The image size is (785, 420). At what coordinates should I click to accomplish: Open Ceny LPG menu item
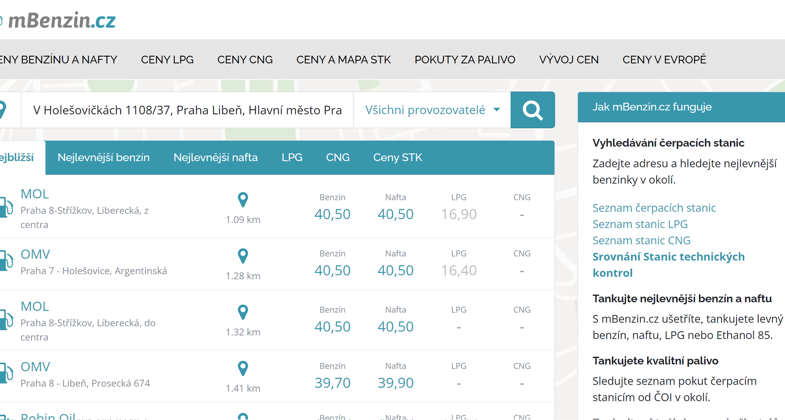point(167,60)
